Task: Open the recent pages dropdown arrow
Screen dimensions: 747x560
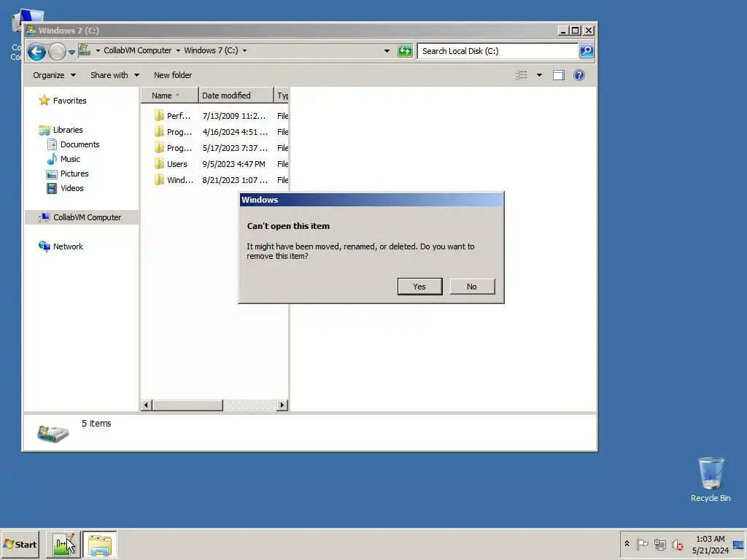Action: [71, 52]
